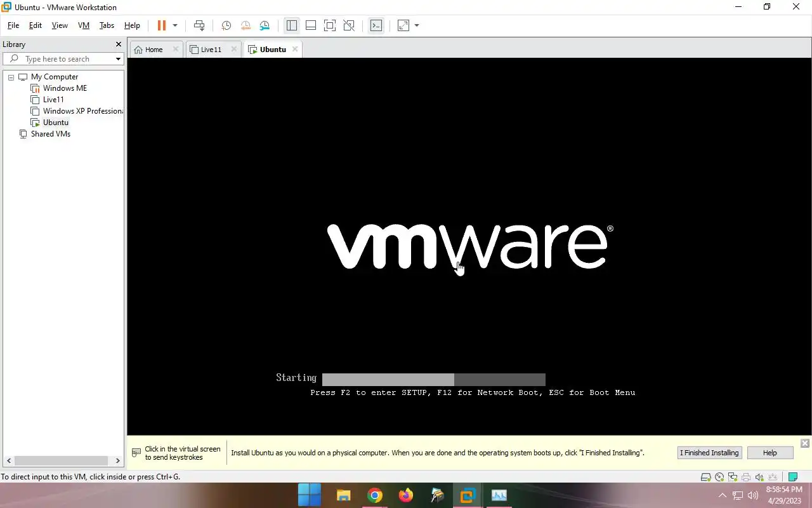Click the message log note icon
Viewport: 812px width, 508px height.
792,477
